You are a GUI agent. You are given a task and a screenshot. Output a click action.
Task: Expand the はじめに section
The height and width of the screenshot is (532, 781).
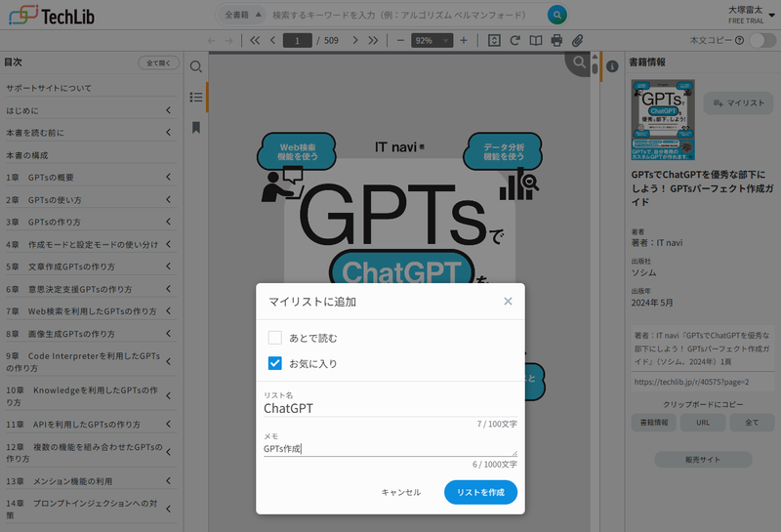pyautogui.click(x=168, y=110)
